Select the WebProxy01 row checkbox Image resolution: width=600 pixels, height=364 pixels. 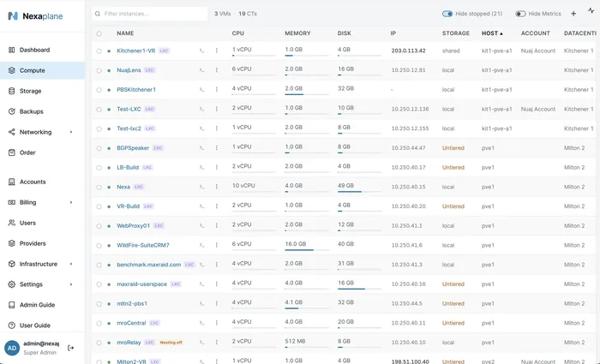click(x=99, y=226)
